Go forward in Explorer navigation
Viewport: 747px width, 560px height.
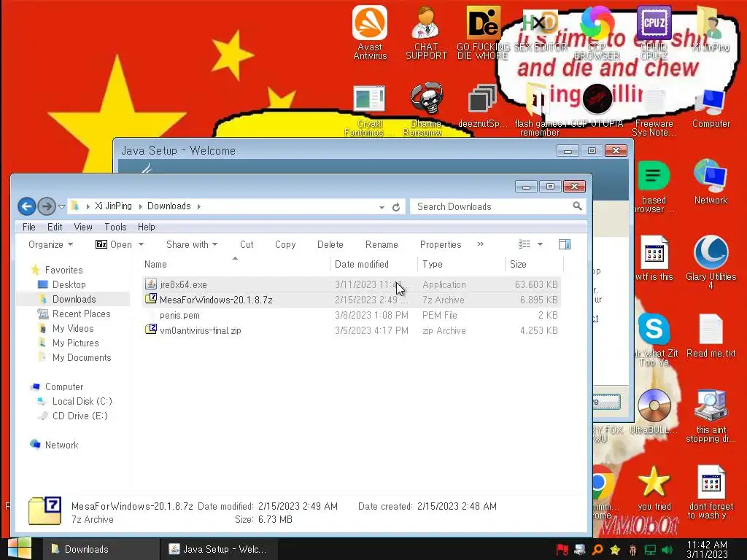[46, 206]
